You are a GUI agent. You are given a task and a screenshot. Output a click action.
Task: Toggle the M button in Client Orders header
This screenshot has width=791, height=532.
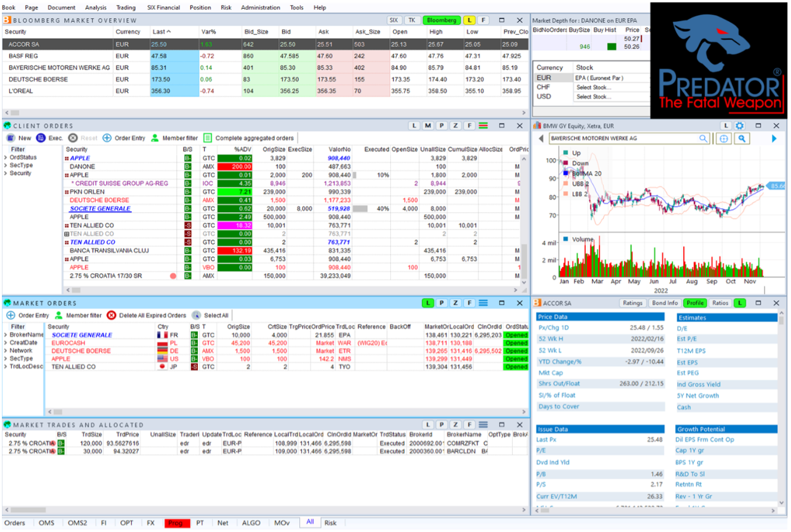[428, 126]
